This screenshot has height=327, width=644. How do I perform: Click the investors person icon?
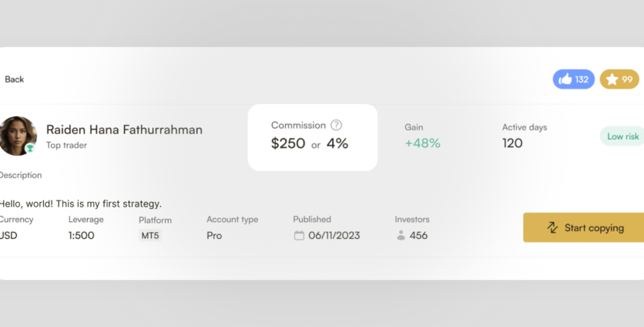tap(401, 235)
